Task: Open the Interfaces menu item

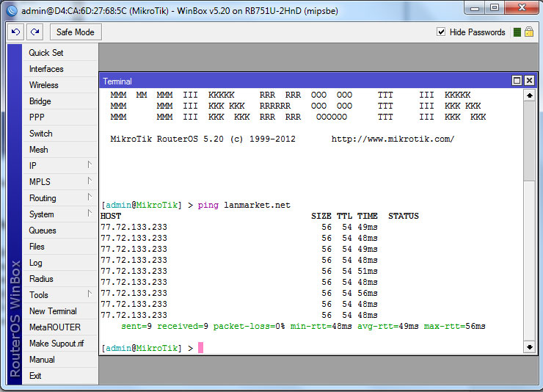Action: click(46, 69)
